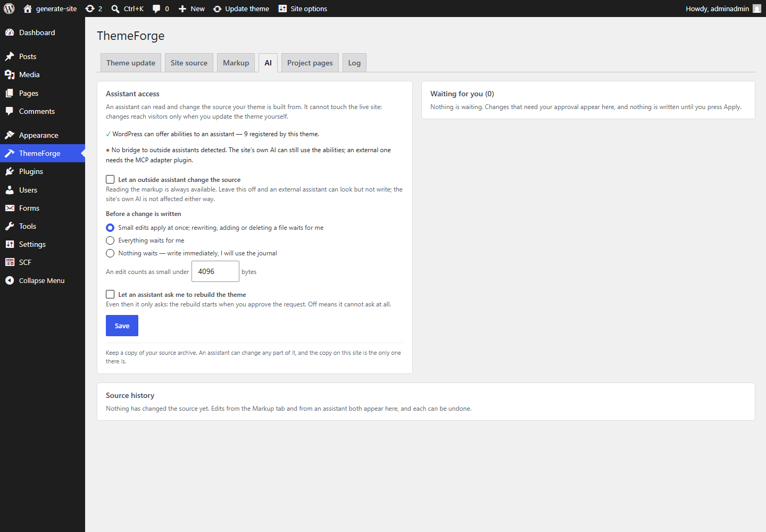Image resolution: width=766 pixels, height=532 pixels.
Task: Select 'Nothing waits — write immediately' radio option
Action: pos(110,253)
